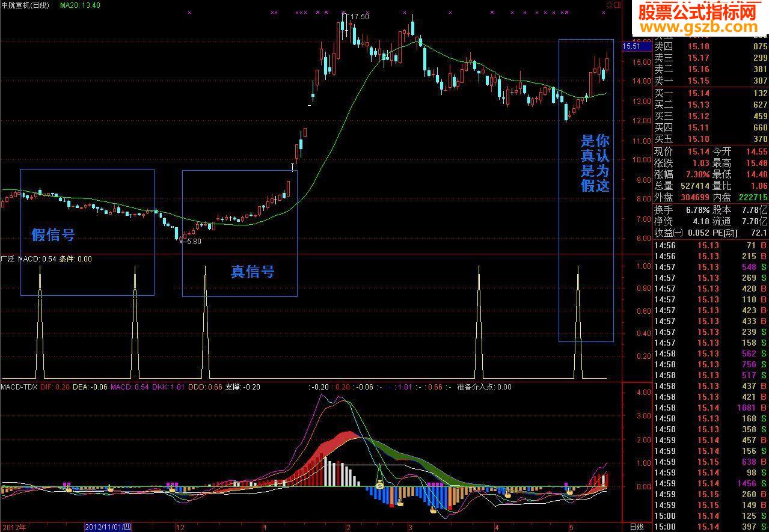This screenshot has height=532, width=769.
Task: Click the PE(动) 72.1 value
Action: click(x=759, y=233)
